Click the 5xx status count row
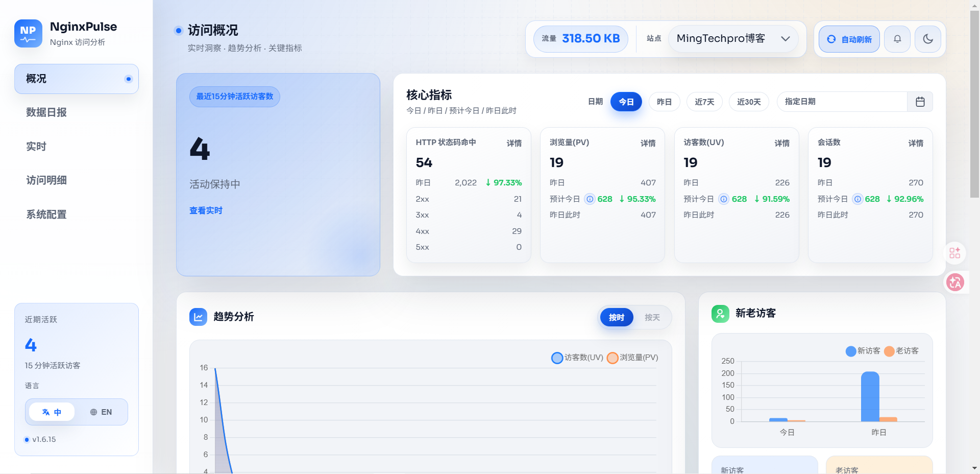Screen dimensions: 980x474 click(469, 247)
